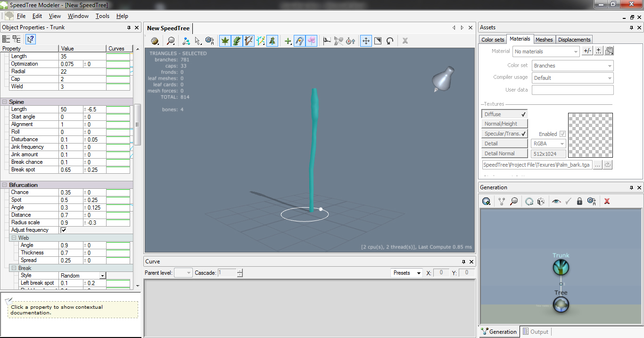Collapse the Break subgroup

pyautogui.click(x=14, y=268)
